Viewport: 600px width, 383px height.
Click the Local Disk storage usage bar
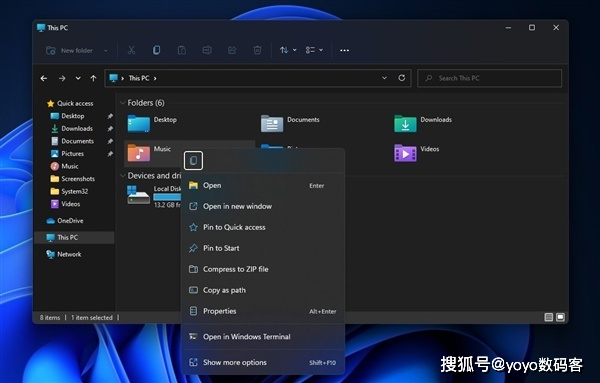point(167,197)
